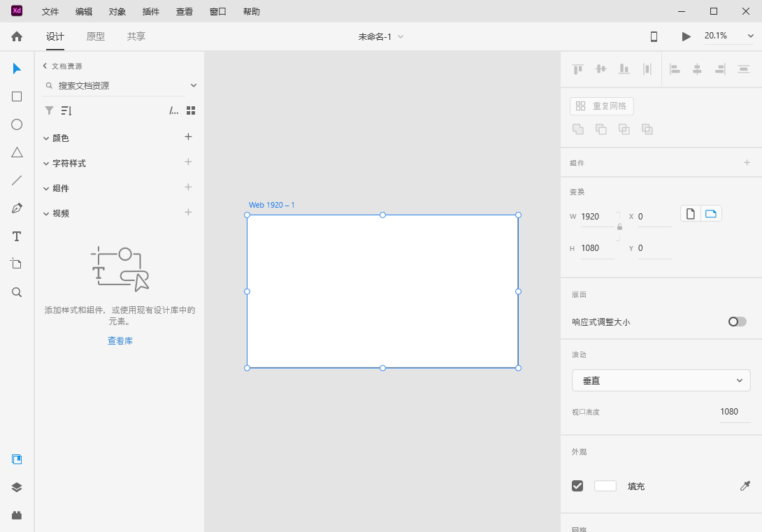Open the fill color swatch
762x532 pixels.
click(605, 486)
